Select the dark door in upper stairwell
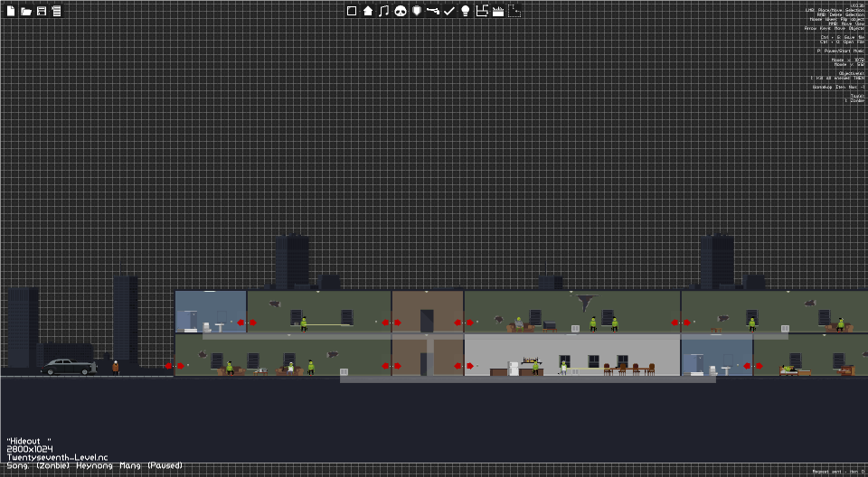The width and height of the screenshot is (868, 477). pyautogui.click(x=427, y=321)
